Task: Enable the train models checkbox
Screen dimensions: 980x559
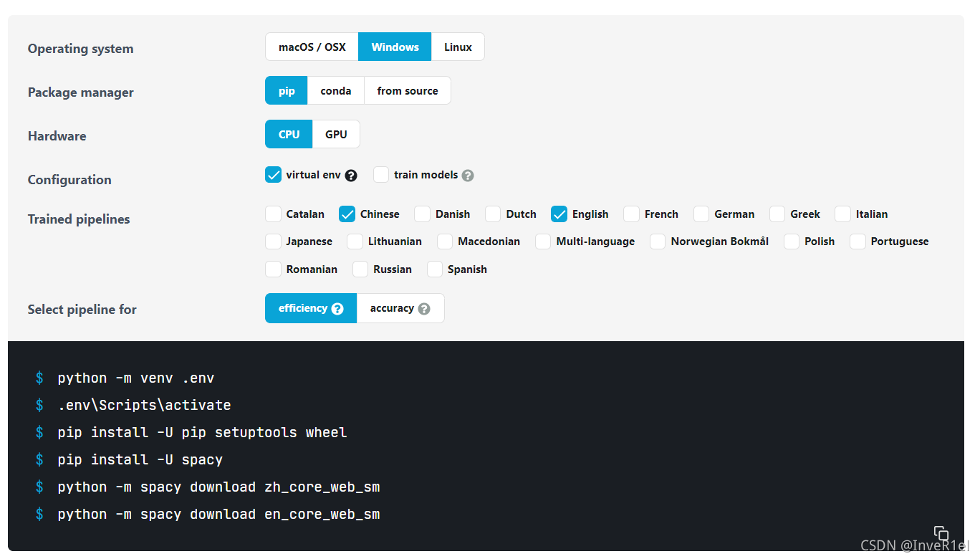Action: pyautogui.click(x=381, y=175)
